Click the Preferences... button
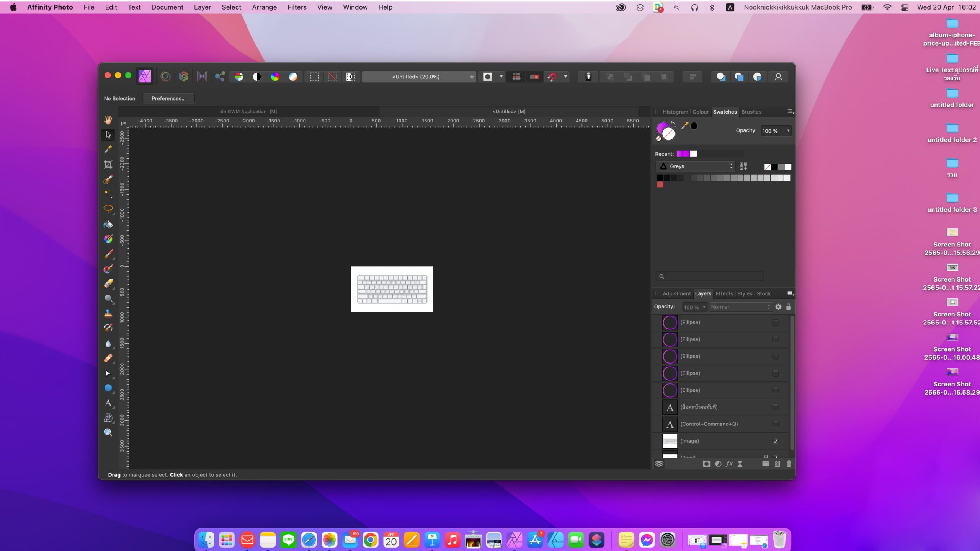Image resolution: width=980 pixels, height=551 pixels. 168,98
